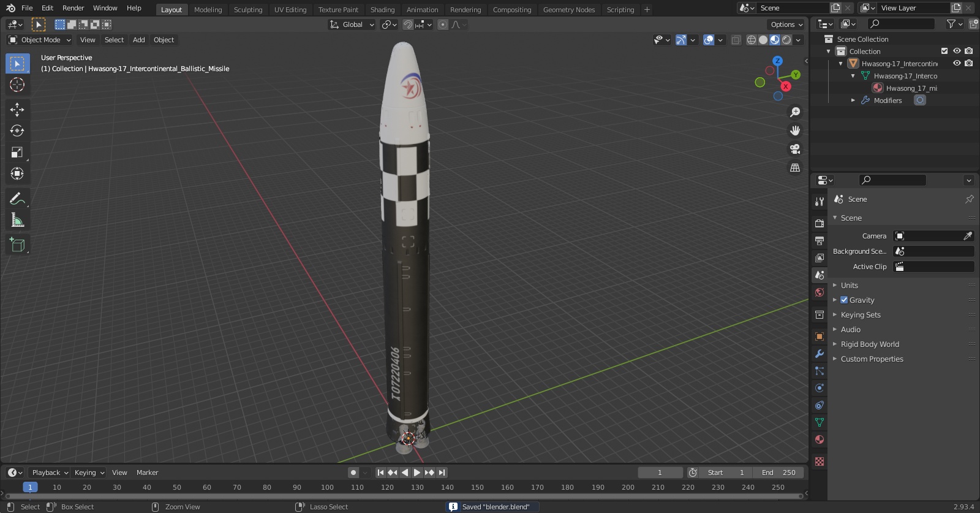The height and width of the screenshot is (513, 980).
Task: Jump to the timeline start frame
Action: pos(380,473)
